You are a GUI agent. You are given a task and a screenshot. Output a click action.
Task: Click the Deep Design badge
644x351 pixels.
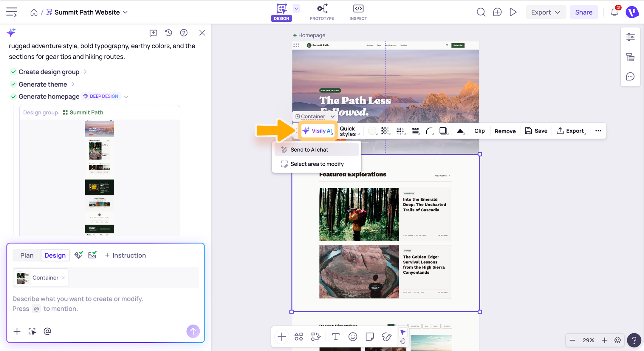tap(101, 96)
